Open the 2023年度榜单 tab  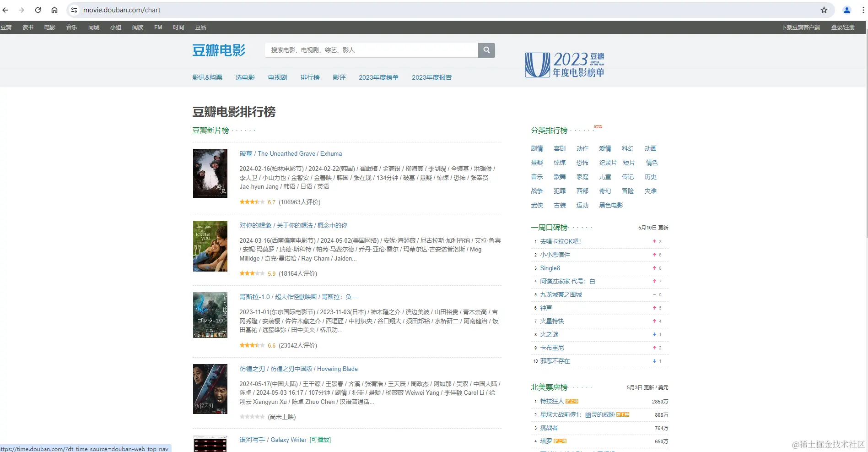[379, 77]
